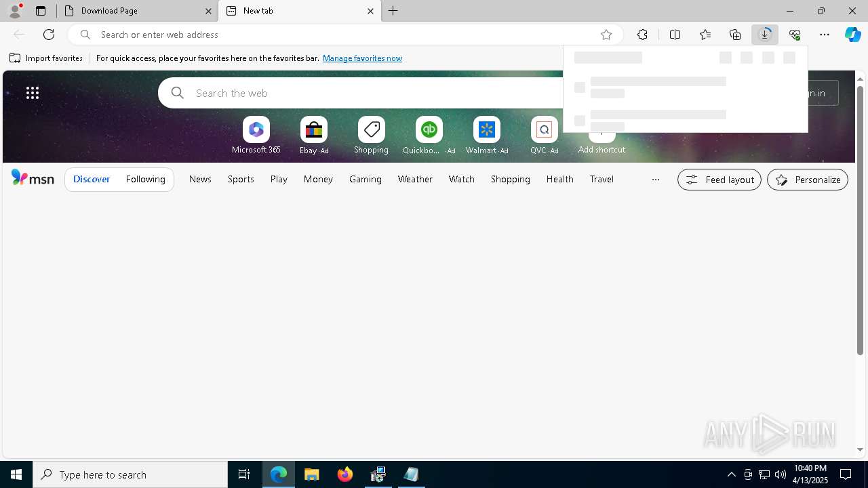Open the Quickbooks ad shortcut
Image resolution: width=868 pixels, height=488 pixels.
[429, 136]
